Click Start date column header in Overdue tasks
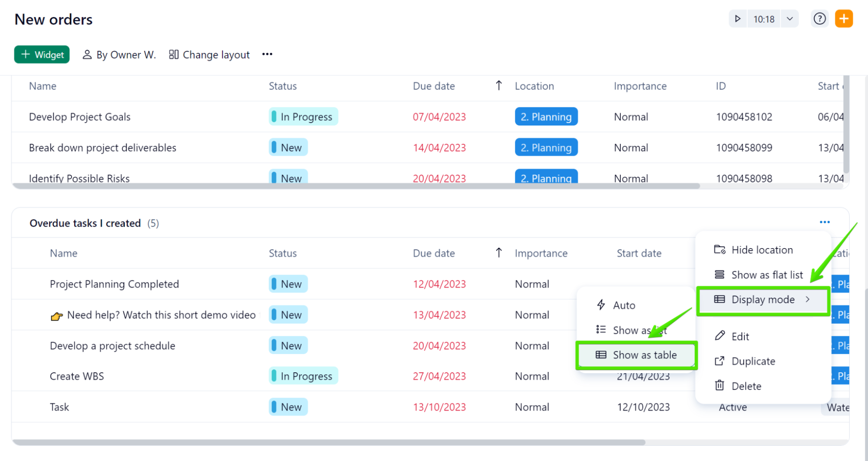 [x=639, y=253]
